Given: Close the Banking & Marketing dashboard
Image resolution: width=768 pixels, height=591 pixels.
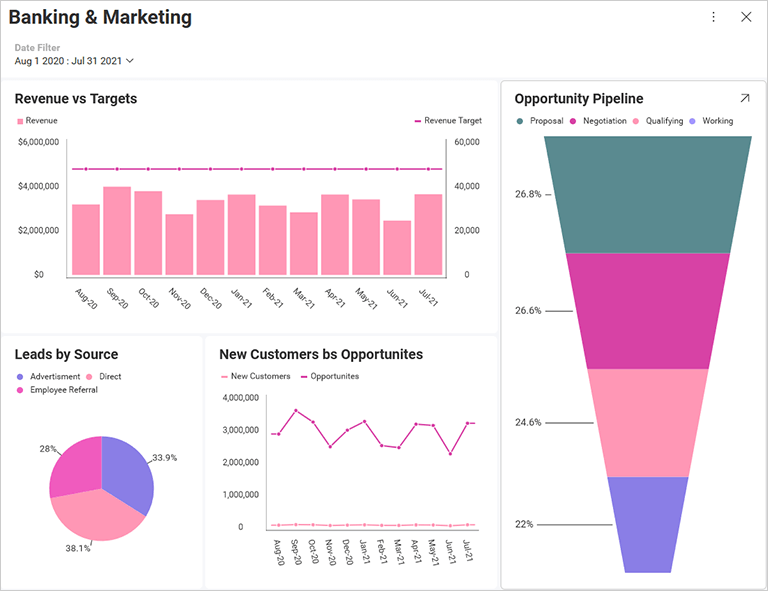Looking at the screenshot, I should (746, 17).
